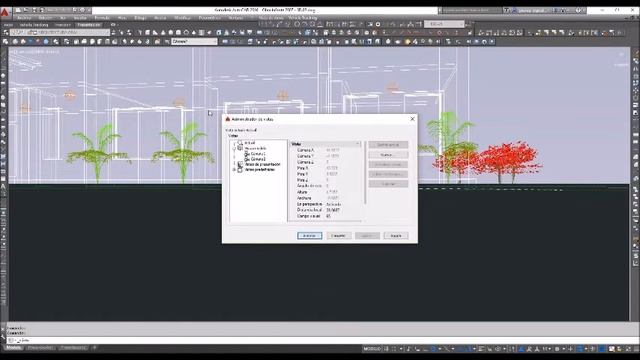This screenshot has width=640, height=360.
Task: Click the Suprimir button
Action: pos(388,184)
